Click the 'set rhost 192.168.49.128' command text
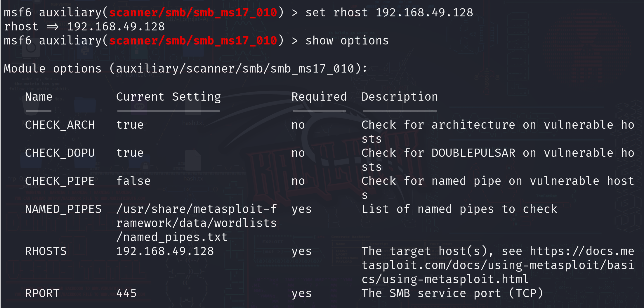644x308 pixels. 389,13
